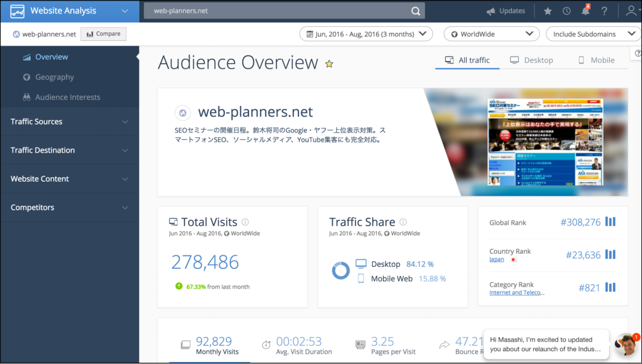642x364 pixels.
Task: Open the history clock icon
Action: [x=566, y=11]
